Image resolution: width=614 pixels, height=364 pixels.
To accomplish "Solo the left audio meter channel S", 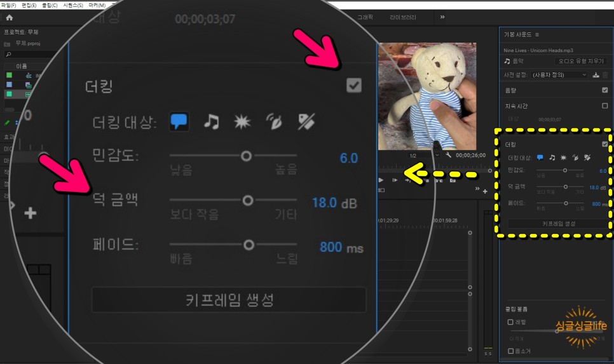I will [x=486, y=353].
